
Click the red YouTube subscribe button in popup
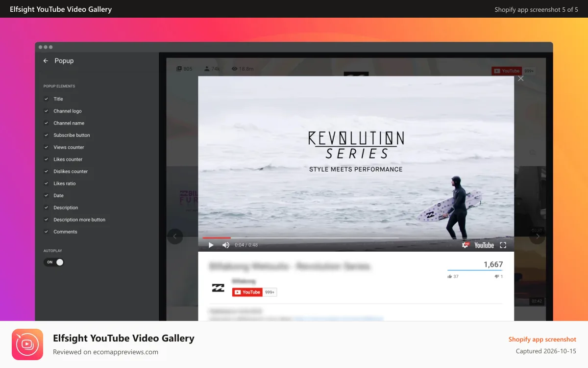[x=247, y=292]
